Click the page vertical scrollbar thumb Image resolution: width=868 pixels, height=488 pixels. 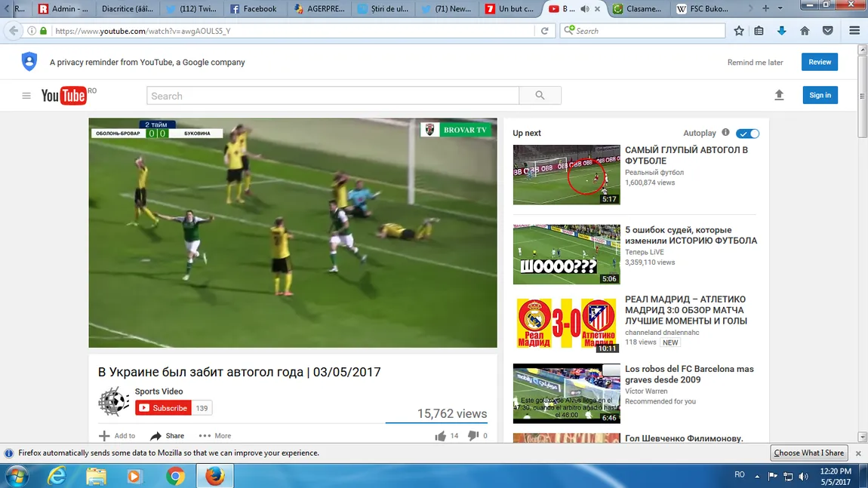[x=862, y=97]
